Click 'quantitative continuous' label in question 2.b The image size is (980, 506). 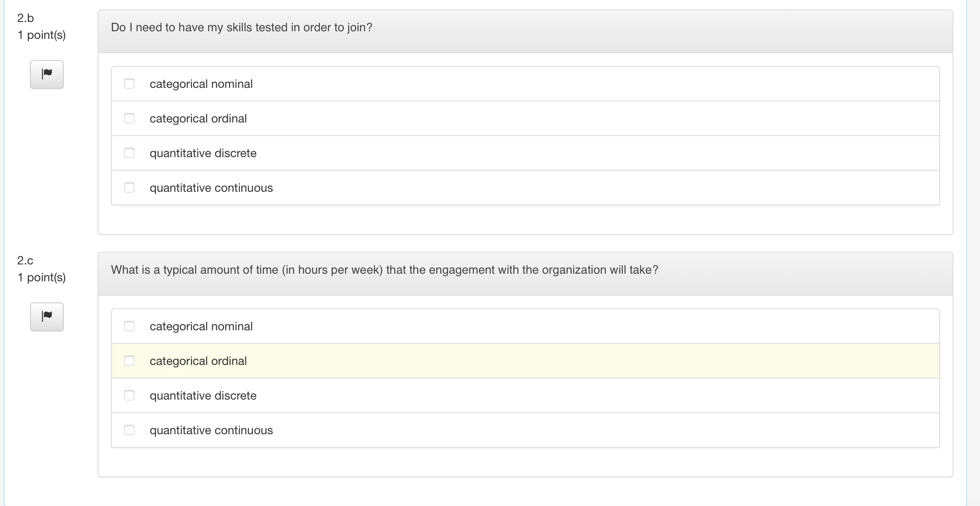[x=211, y=188]
